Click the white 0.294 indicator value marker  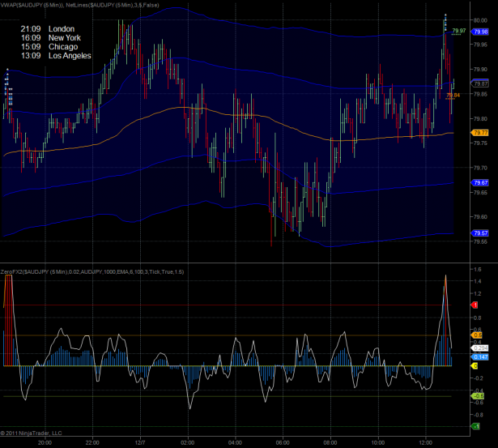479,347
